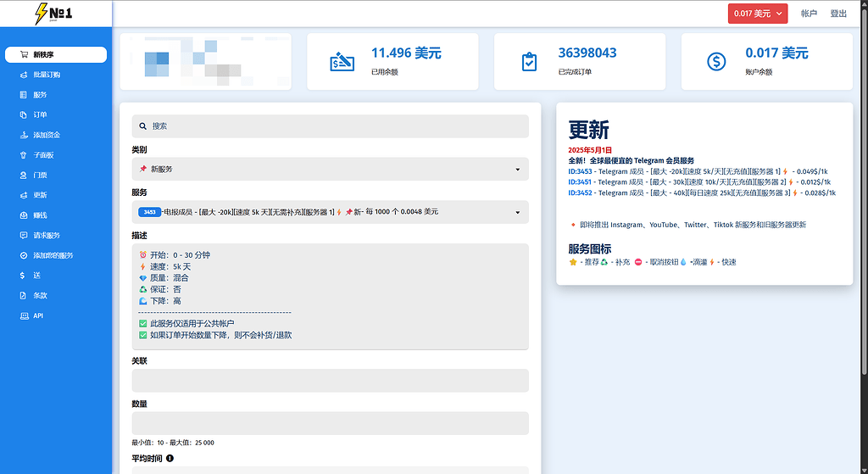Click the magnifier icon in search box
868x474 pixels.
tap(142, 126)
